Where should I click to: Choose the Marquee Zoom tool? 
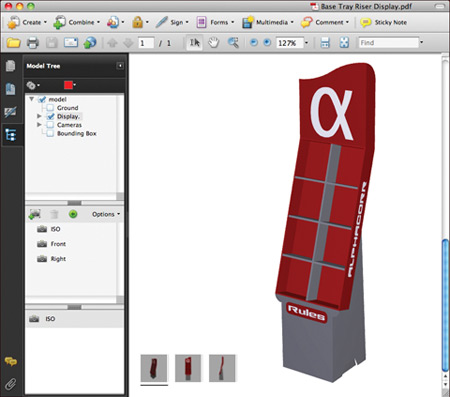(x=233, y=43)
